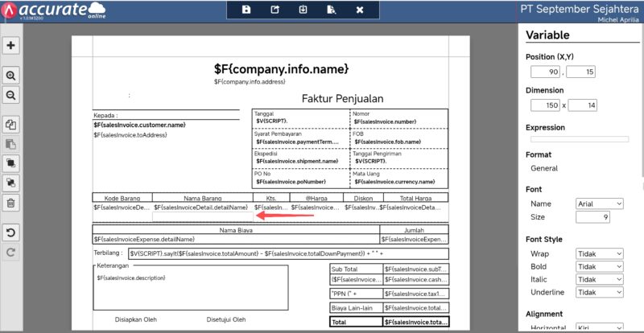Image resolution: width=644 pixels, height=333 pixels.
Task: Expand the Italic style dropdown
Action: coord(600,279)
